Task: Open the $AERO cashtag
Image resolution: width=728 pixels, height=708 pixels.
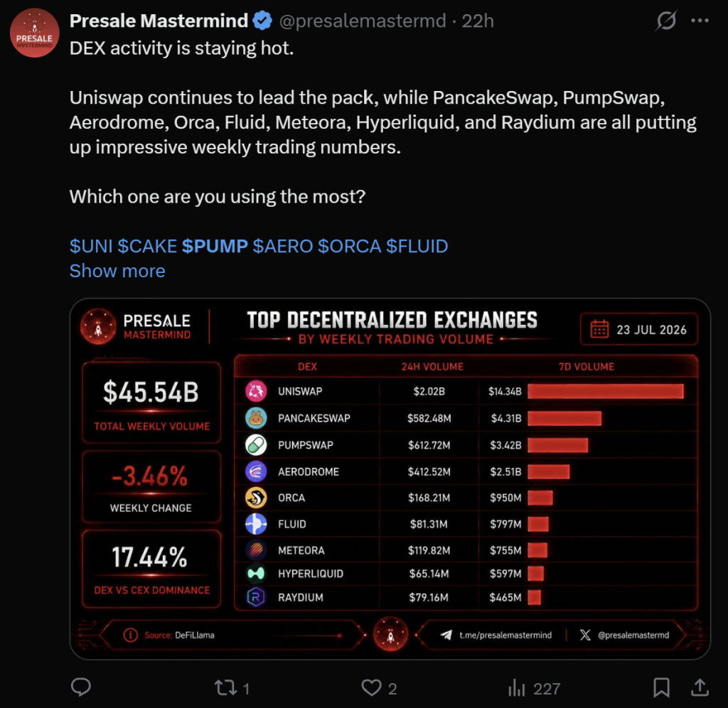Action: coord(283,246)
